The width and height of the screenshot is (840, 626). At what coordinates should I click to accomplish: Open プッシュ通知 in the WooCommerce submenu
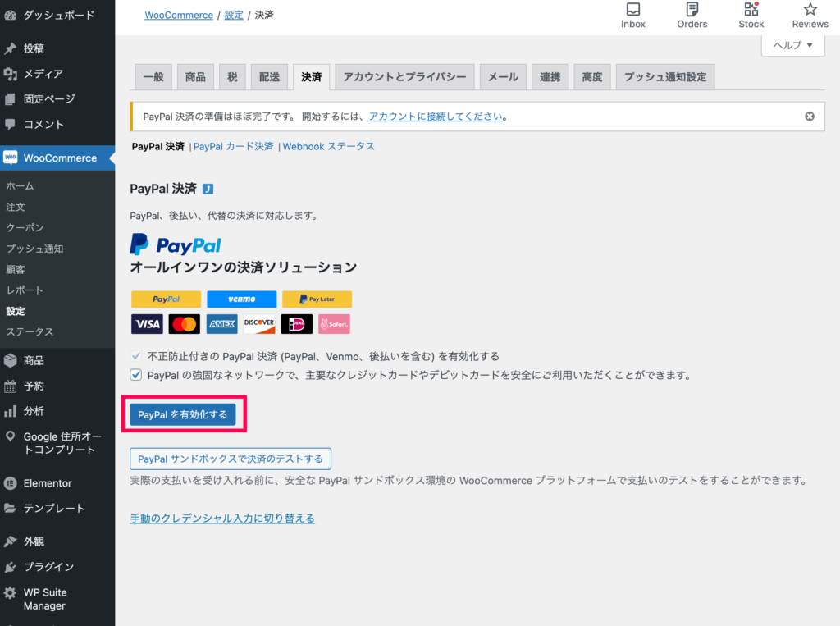point(34,249)
